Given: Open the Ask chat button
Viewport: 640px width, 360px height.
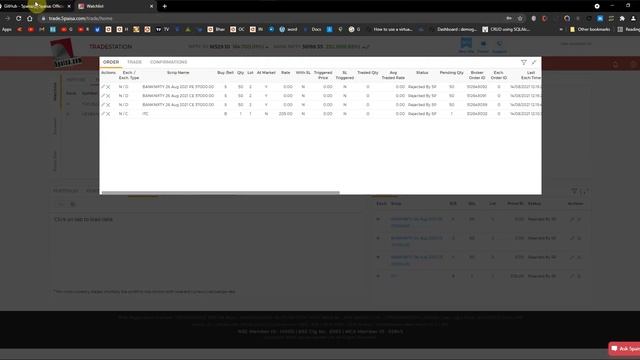Looking at the screenshot, I should coord(624,349).
